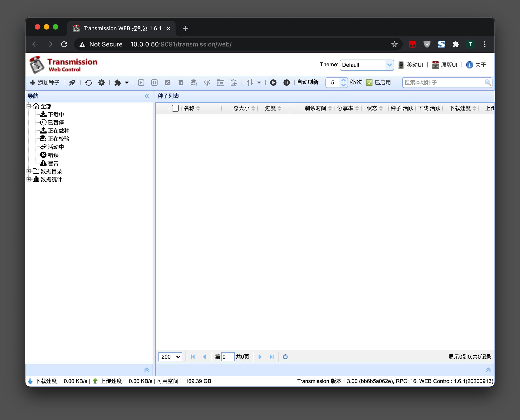Click the rocket speed-limit toolbar icon
This screenshot has width=520, height=420.
72,83
